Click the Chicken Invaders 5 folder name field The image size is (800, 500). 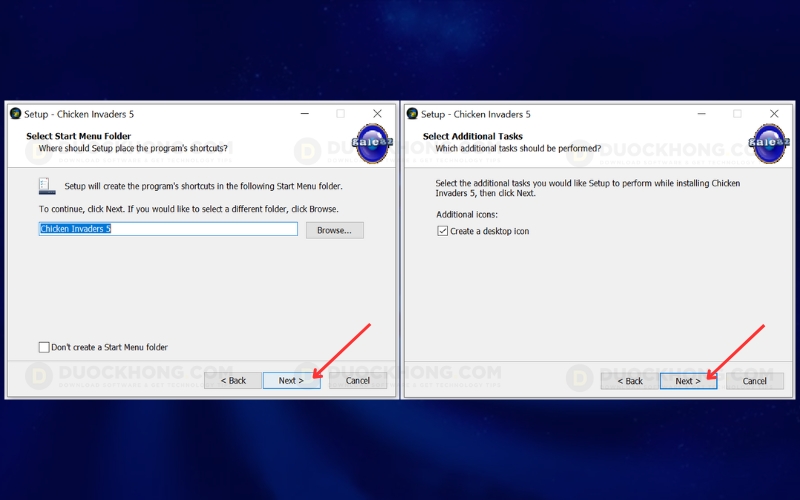coord(168,229)
